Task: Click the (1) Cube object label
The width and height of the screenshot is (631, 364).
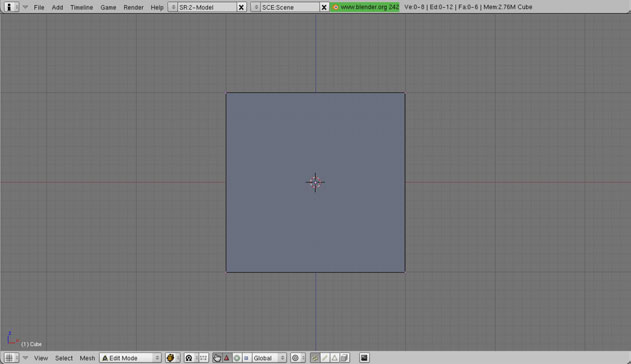Action: (31, 344)
